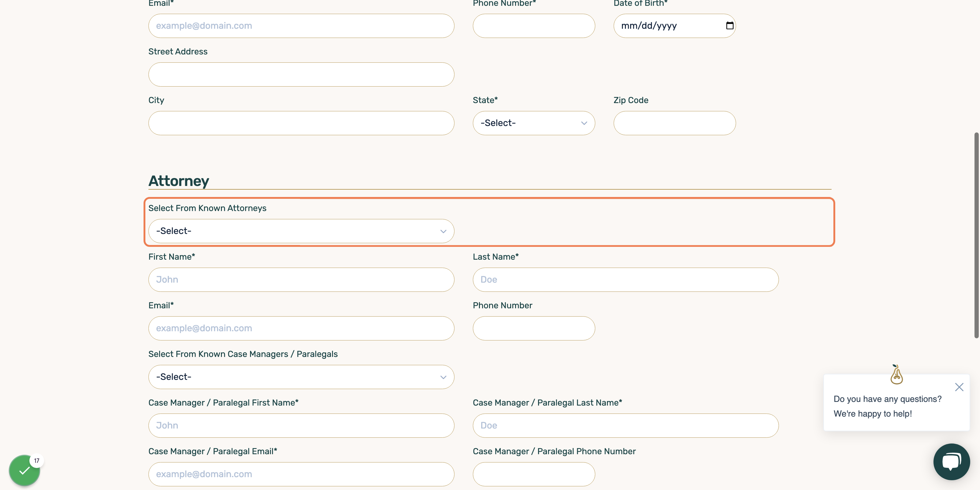
Task: Open the date of birth calendar picker icon
Action: [x=729, y=25]
